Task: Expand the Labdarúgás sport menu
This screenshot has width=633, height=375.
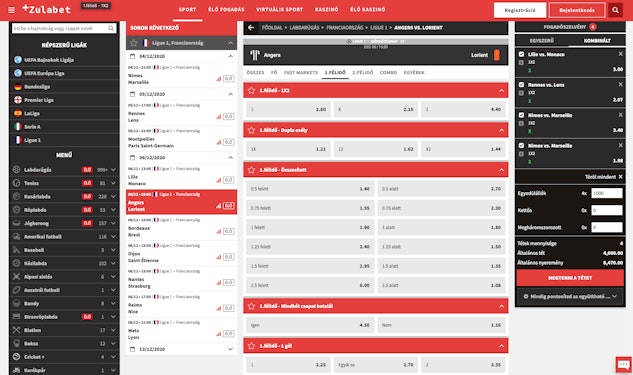Action: coord(113,170)
